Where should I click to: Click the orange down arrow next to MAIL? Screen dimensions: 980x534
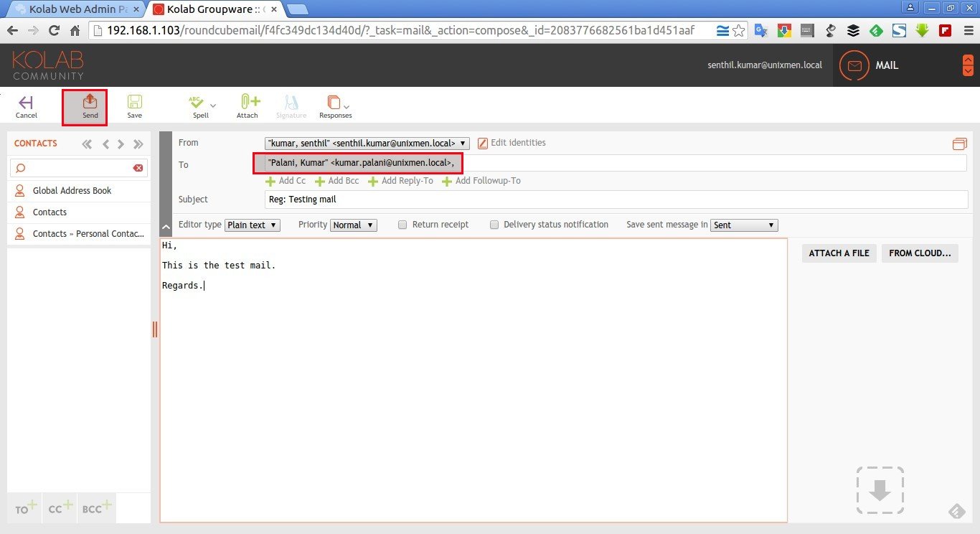pyautogui.click(x=968, y=70)
